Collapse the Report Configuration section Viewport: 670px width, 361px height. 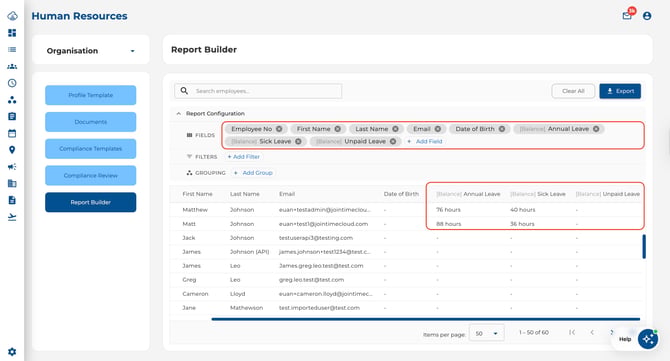(x=179, y=114)
